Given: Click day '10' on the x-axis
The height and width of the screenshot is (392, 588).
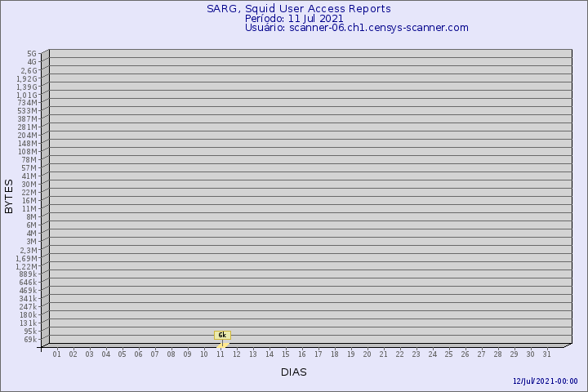Looking at the screenshot, I should pos(203,354).
